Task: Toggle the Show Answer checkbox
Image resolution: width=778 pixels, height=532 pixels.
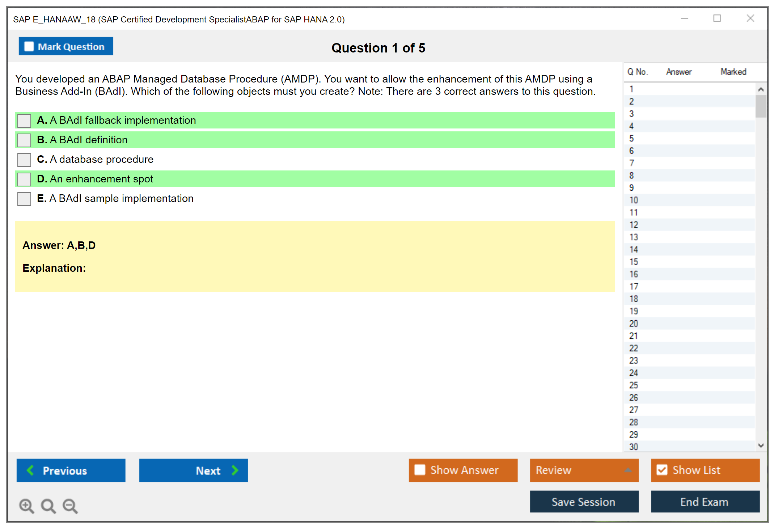Action: pyautogui.click(x=420, y=470)
